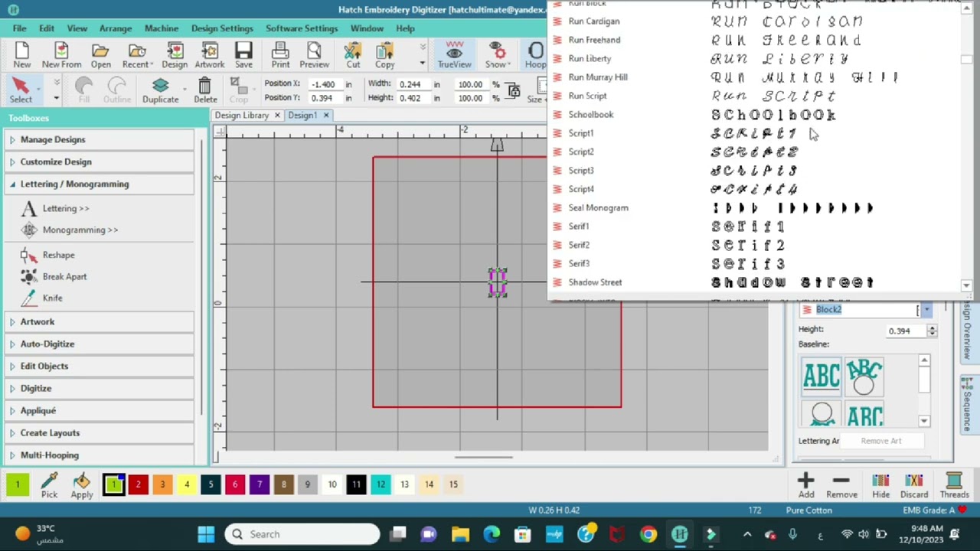Open the Design Settings menu
Image resolution: width=980 pixels, height=551 pixels.
[222, 28]
